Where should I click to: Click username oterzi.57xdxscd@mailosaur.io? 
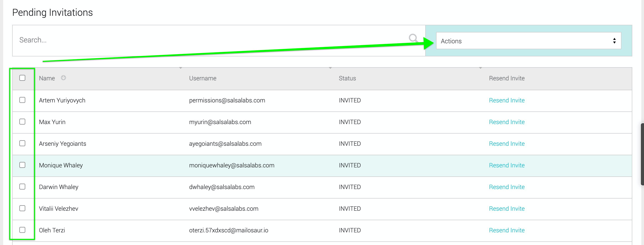[228, 230]
